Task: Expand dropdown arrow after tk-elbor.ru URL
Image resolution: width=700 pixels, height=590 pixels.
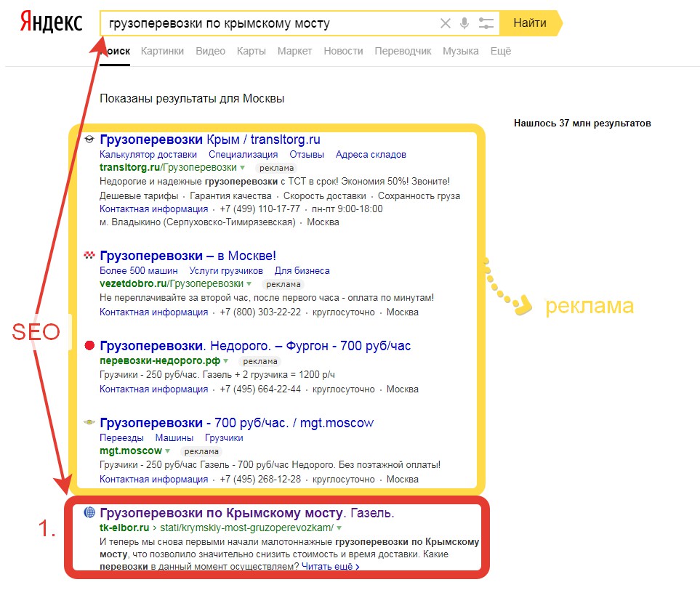Action: click(x=339, y=528)
